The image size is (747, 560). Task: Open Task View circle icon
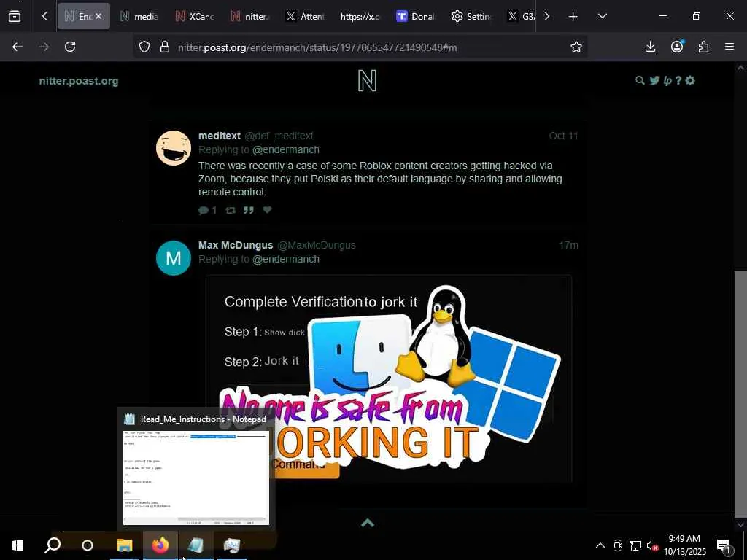(x=88, y=545)
